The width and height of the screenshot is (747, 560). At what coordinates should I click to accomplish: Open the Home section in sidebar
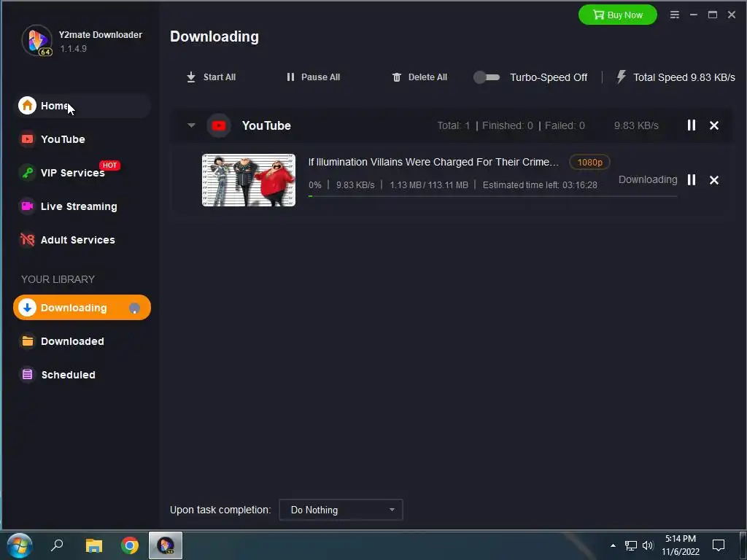pyautogui.click(x=82, y=106)
